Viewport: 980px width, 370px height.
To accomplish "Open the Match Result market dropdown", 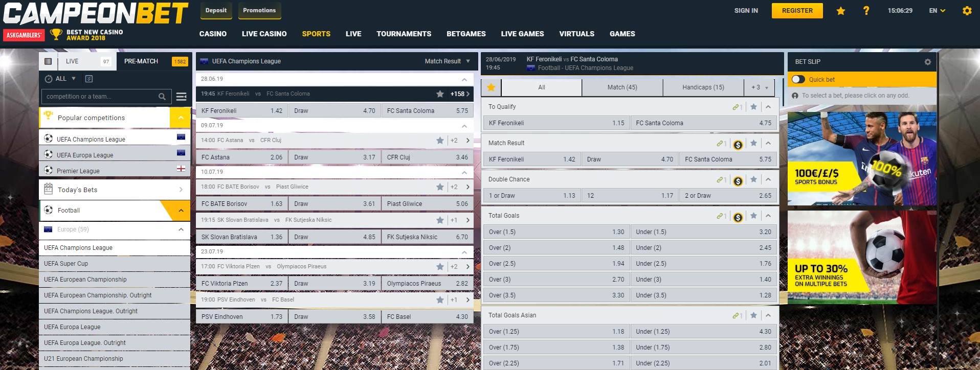I will pyautogui.click(x=448, y=61).
